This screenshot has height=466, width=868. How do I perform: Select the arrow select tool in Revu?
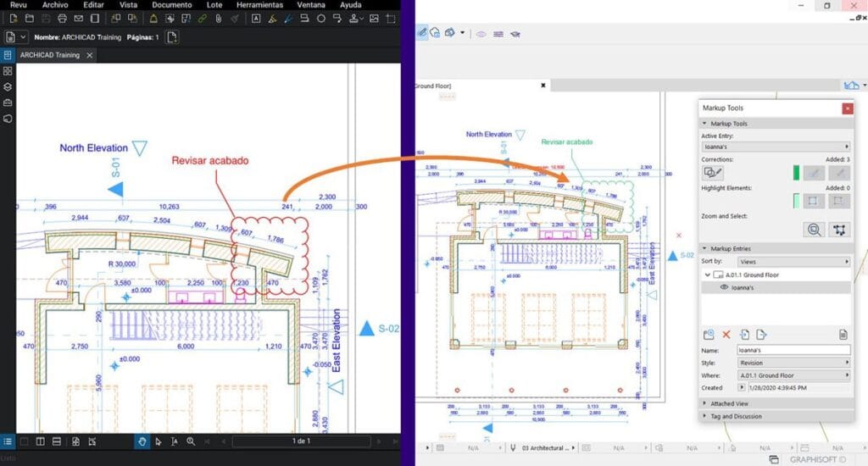click(x=159, y=441)
